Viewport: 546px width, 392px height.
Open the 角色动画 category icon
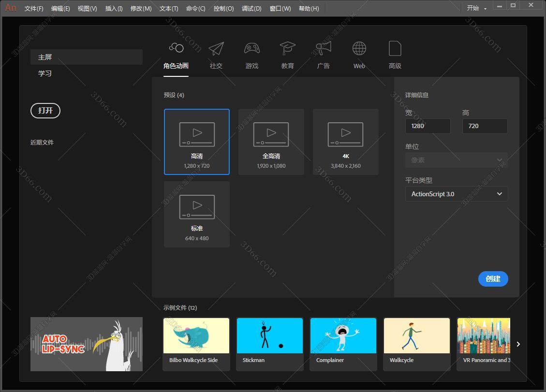click(176, 48)
